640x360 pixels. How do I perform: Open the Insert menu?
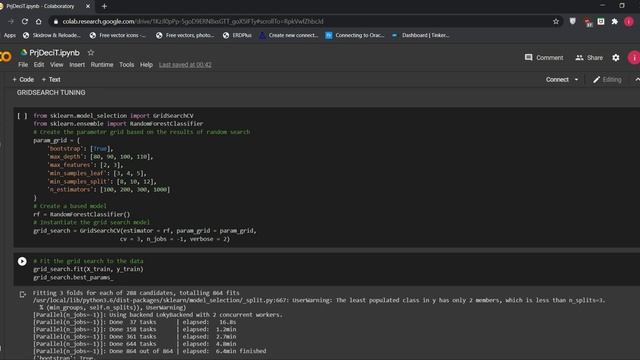click(x=77, y=64)
